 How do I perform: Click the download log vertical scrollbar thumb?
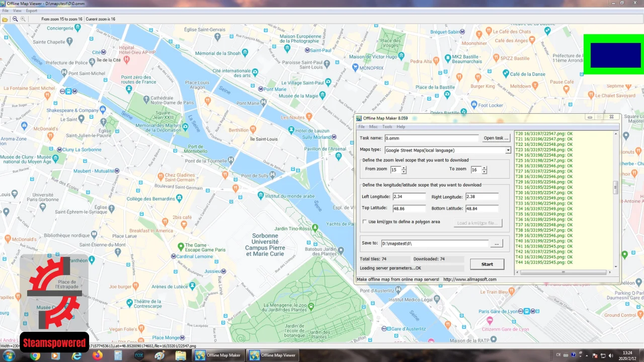coord(615,188)
